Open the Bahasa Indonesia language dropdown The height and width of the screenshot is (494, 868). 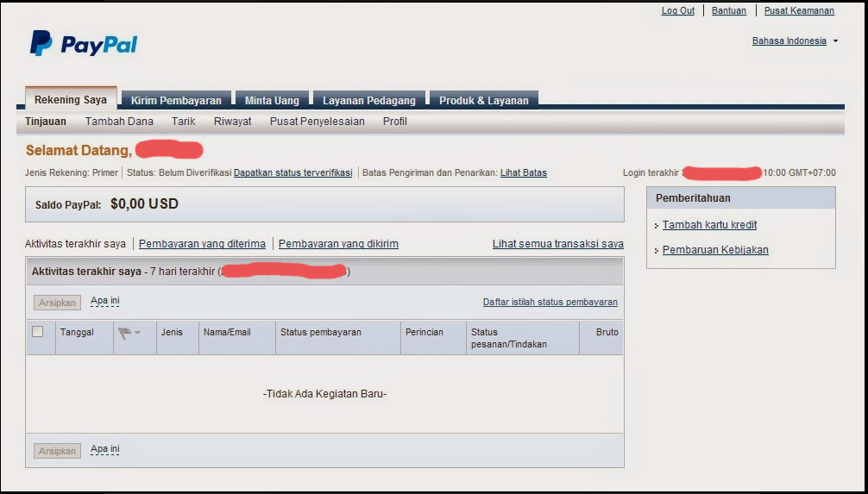(795, 41)
